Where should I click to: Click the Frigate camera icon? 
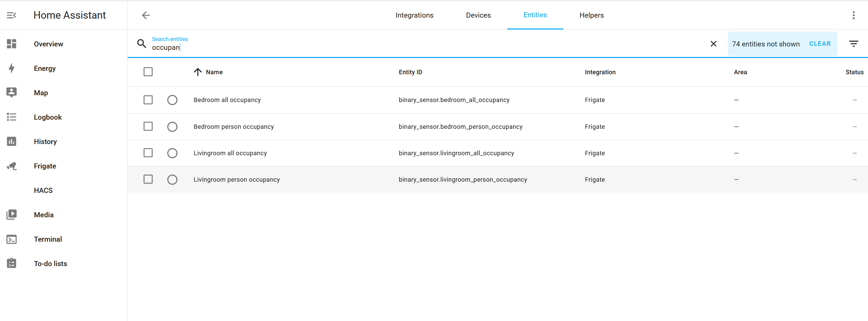12,166
